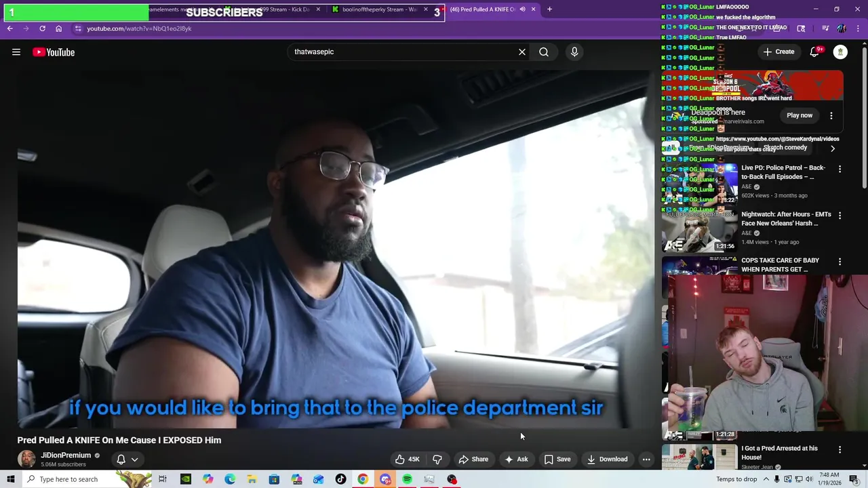Close the boolinofftheperky Stream tab
This screenshot has width=868, height=488.
(426, 9)
